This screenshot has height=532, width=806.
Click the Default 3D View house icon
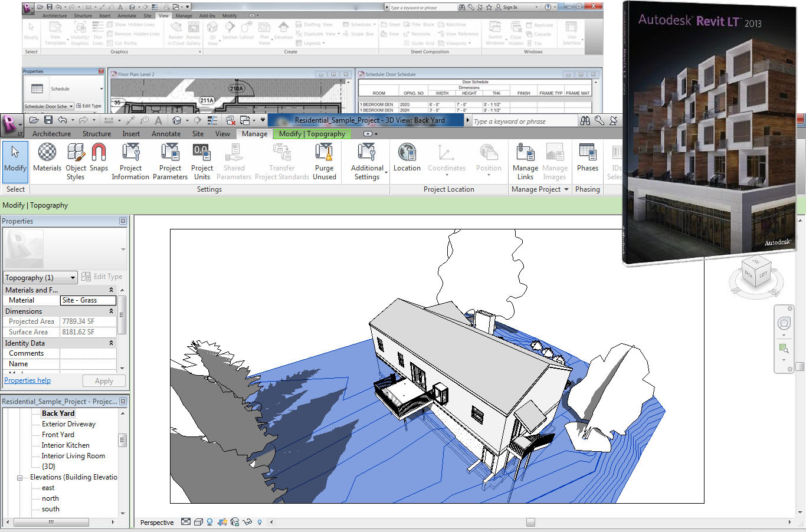(176, 120)
